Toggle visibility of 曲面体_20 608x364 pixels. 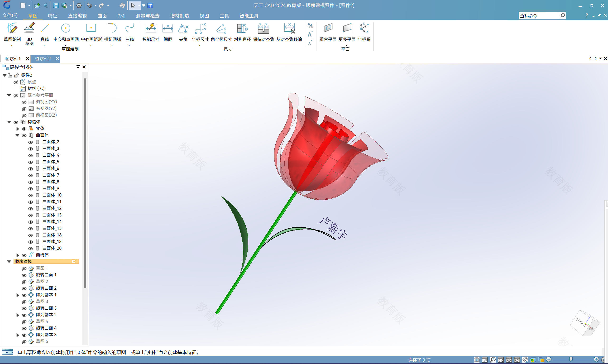30,249
